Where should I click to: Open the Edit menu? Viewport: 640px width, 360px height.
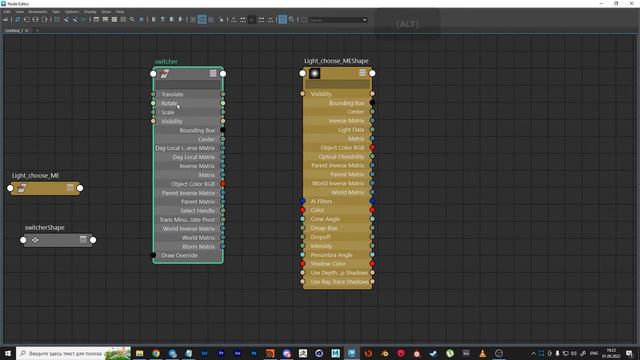tap(7, 12)
